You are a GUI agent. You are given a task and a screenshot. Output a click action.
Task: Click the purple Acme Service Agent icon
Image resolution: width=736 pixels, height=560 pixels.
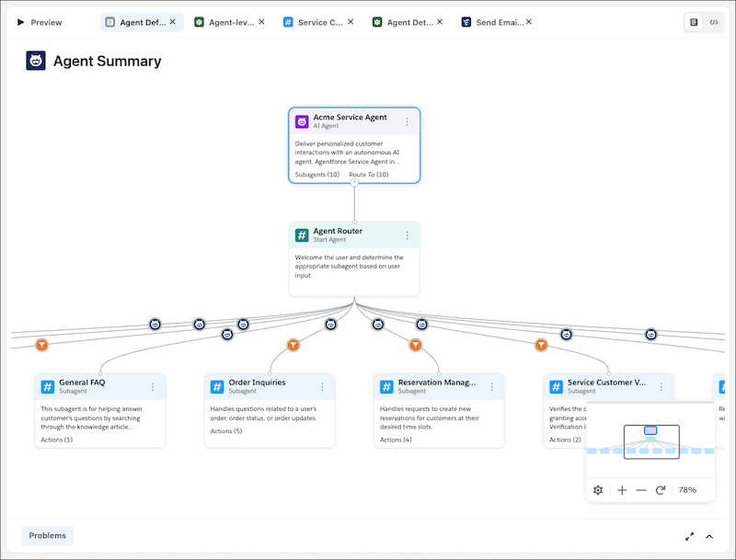302,121
